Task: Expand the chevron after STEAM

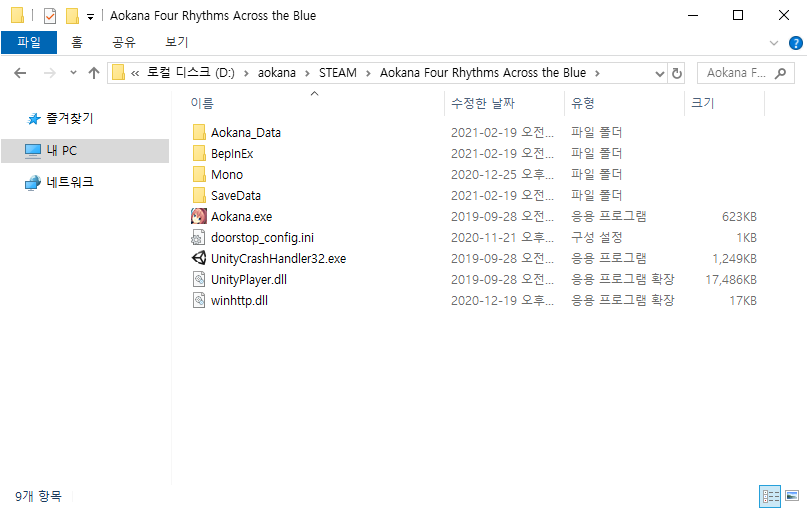Action: (368, 74)
